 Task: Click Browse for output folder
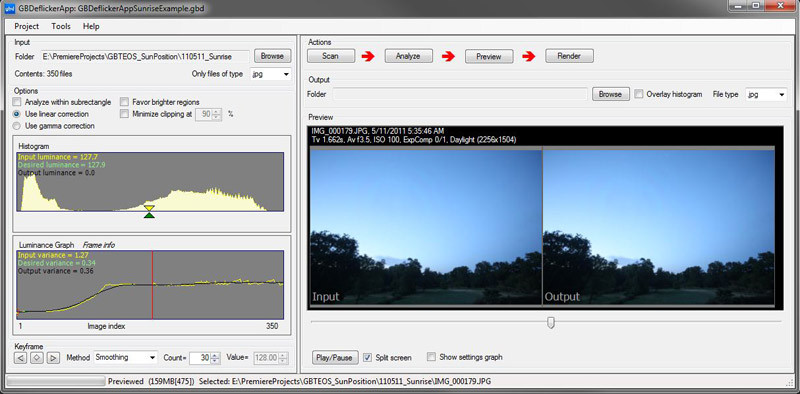click(x=610, y=94)
